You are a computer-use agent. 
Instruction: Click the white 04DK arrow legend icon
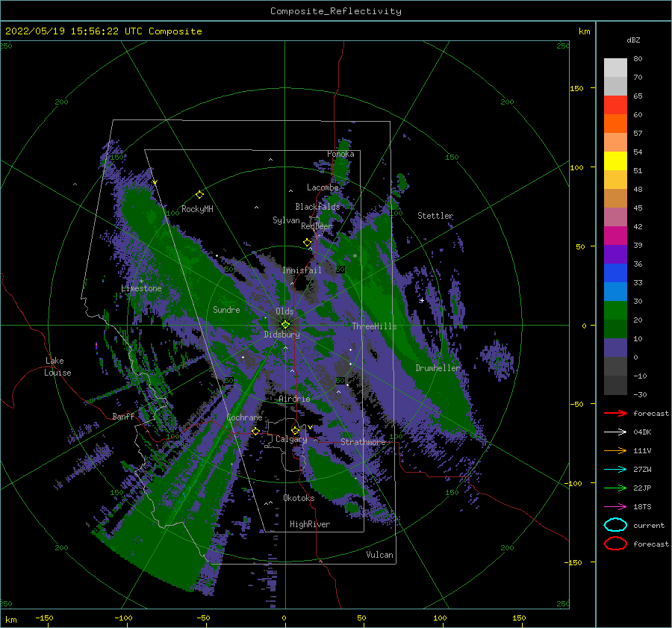615,432
